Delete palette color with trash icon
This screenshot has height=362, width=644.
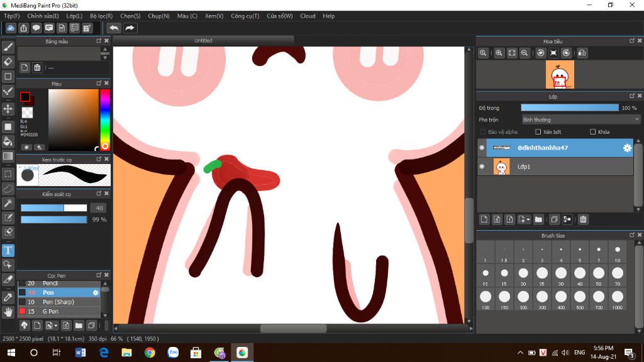37,68
